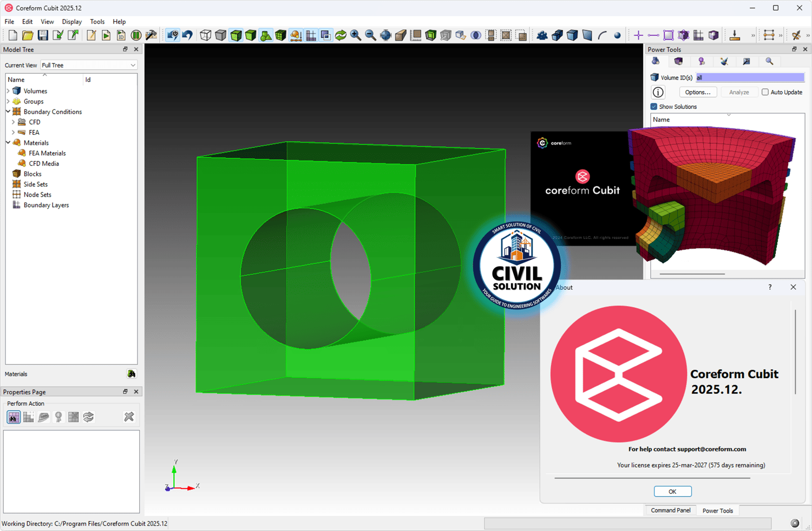Toggle the highlighted green mesh cube display button
The image size is (812, 531).
[236, 36]
